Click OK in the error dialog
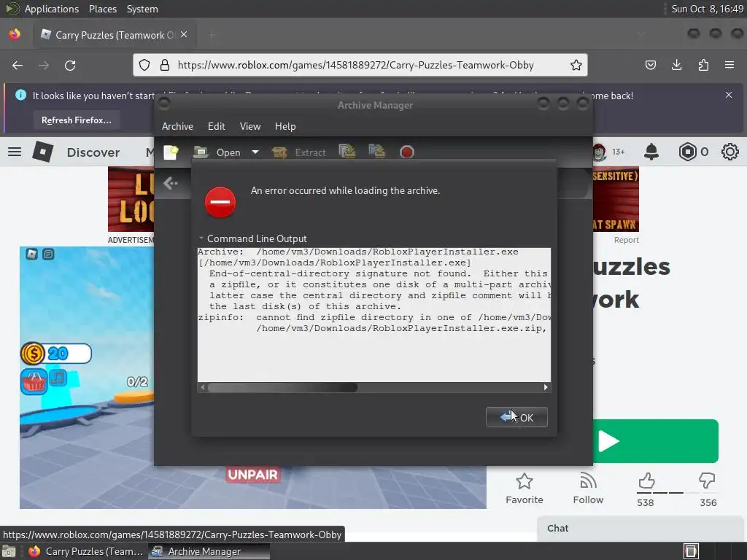 tap(516, 417)
